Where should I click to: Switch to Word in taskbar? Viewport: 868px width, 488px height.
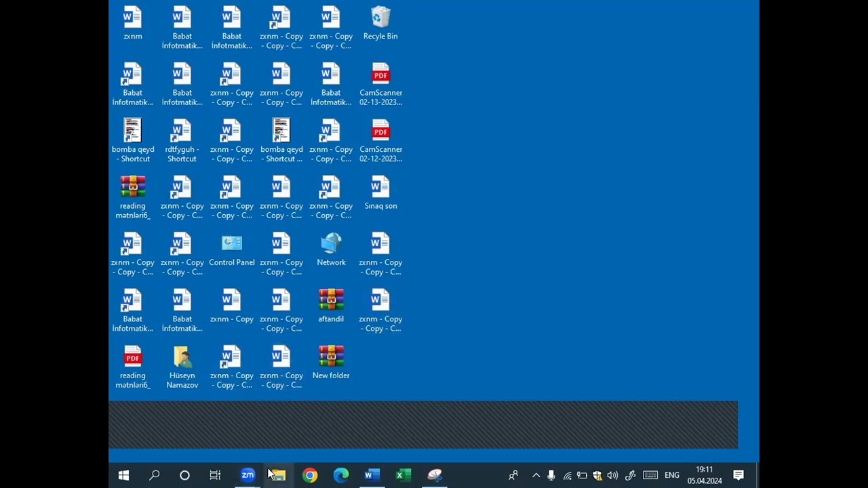tap(372, 475)
